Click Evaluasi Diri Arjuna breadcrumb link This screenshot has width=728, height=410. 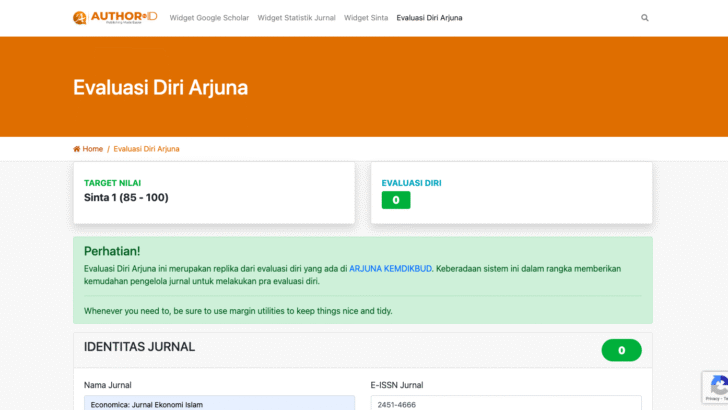click(x=146, y=149)
